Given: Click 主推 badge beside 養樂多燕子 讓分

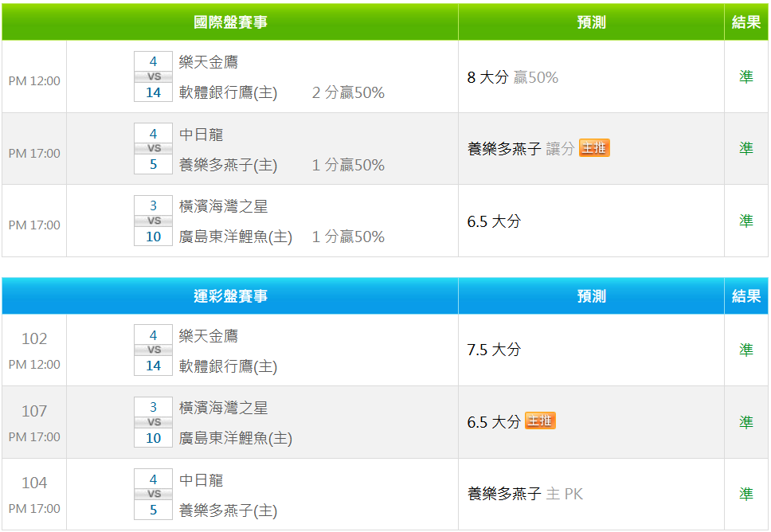Looking at the screenshot, I should point(594,148).
